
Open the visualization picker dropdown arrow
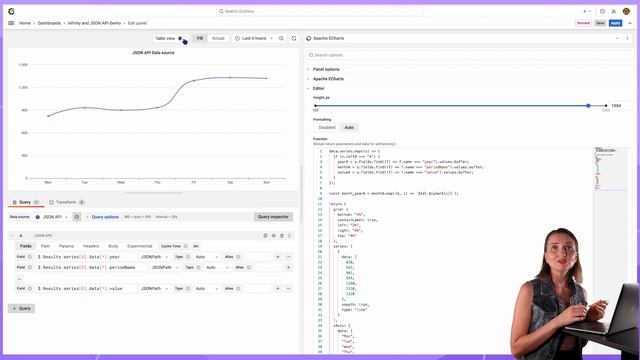point(617,38)
